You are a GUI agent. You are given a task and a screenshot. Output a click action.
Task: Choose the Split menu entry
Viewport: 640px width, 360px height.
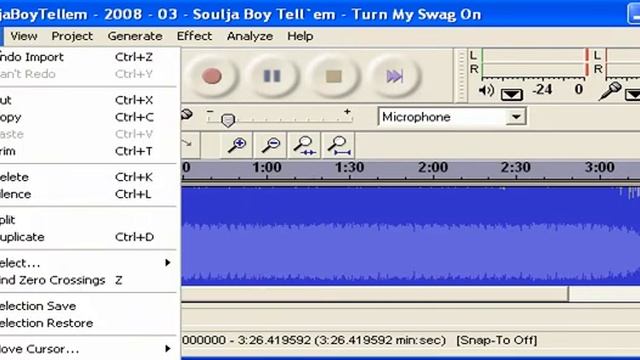coord(88,220)
